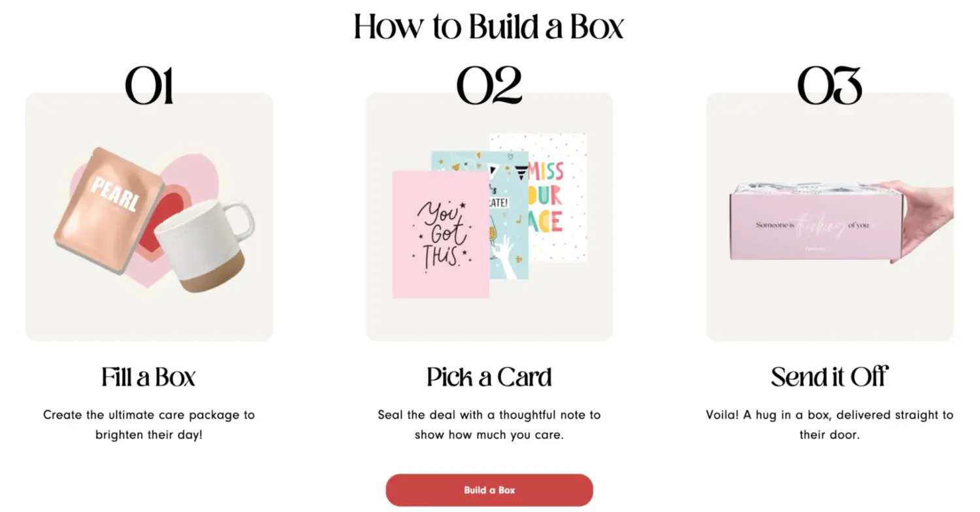Click the Pick a Card heading
Viewport: 980px width, 512px height.
(x=489, y=377)
